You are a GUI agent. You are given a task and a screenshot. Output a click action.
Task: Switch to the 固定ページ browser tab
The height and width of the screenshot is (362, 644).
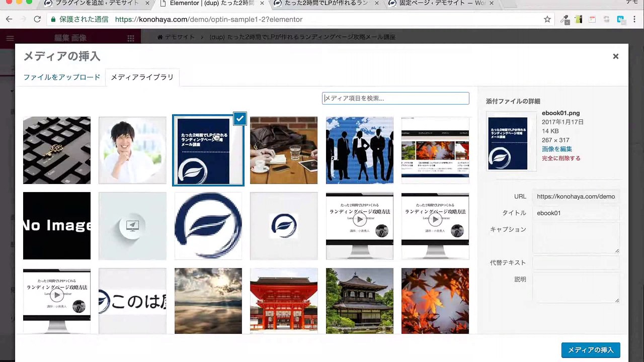click(443, 4)
